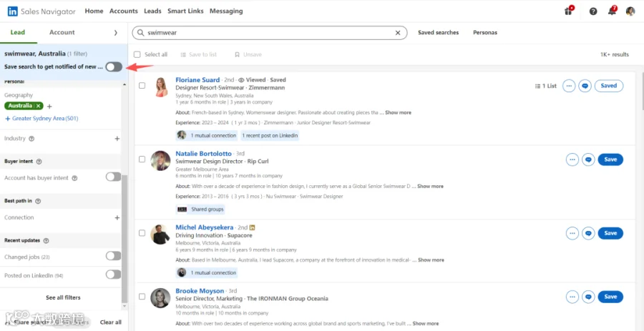Enable the Posted on LinkedIn toggle
Screen dimensions: 644x331
coord(113,275)
